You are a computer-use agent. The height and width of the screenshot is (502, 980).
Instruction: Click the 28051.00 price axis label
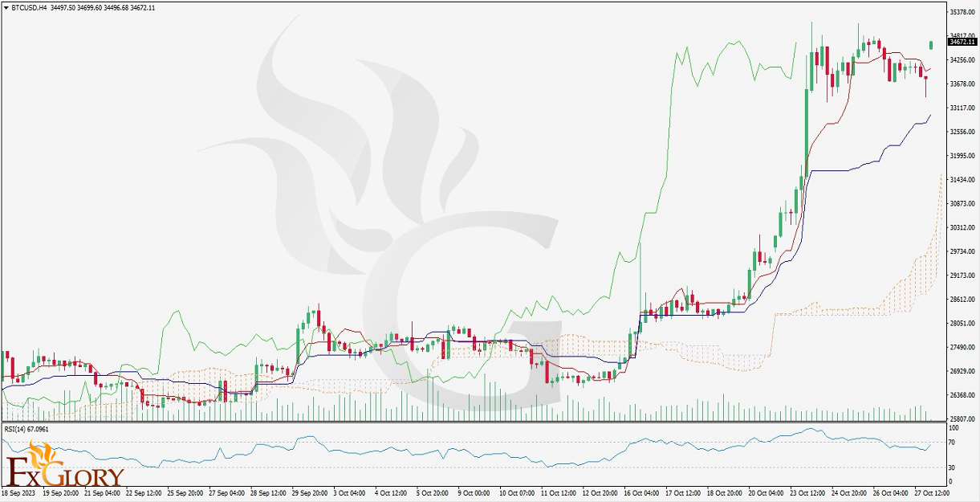(962, 324)
